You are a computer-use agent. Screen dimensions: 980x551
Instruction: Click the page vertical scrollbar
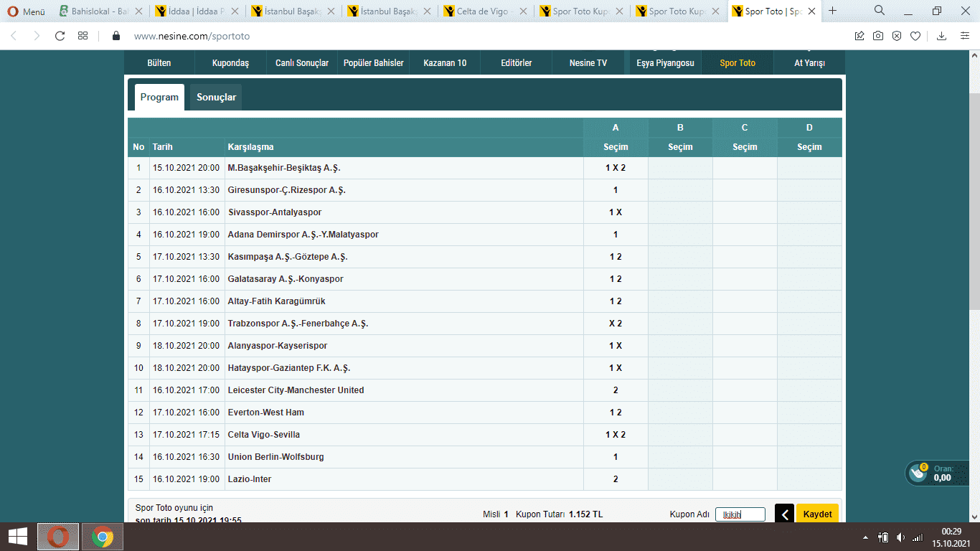(974, 201)
